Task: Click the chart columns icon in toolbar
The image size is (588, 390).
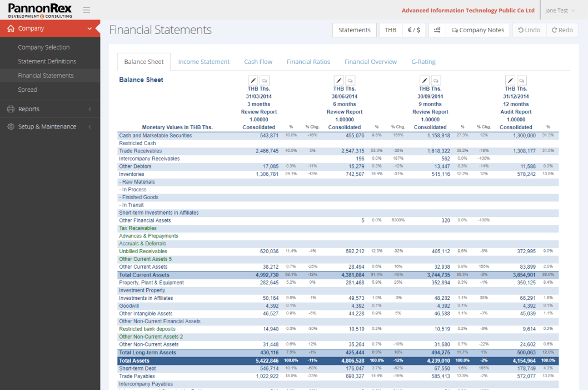Action: tap(437, 30)
